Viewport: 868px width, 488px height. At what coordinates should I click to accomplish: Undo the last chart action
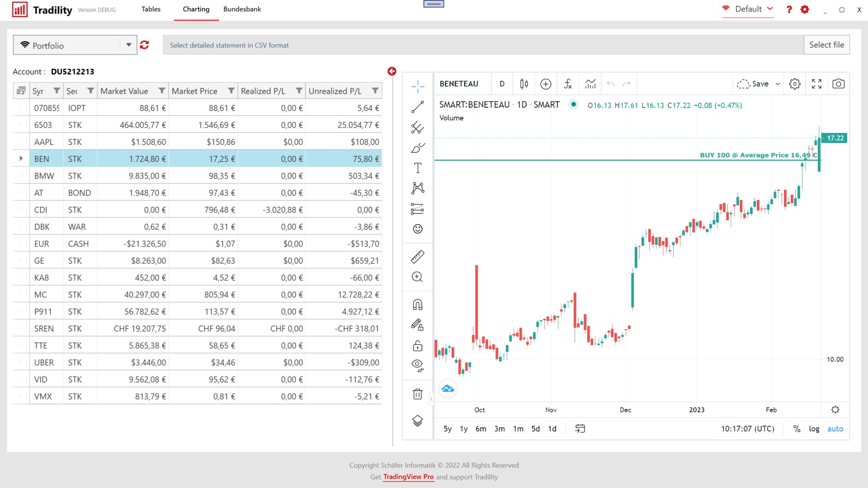[611, 84]
